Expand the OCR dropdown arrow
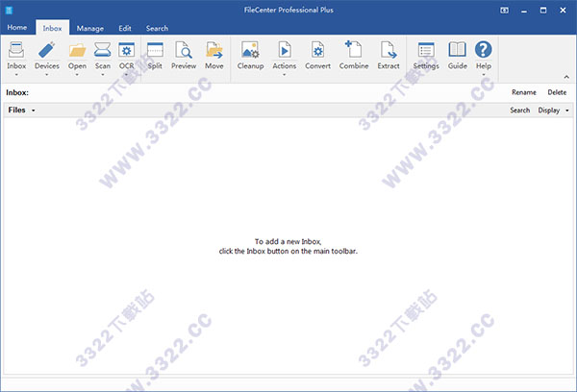The height and width of the screenshot is (392, 577). 126,75
